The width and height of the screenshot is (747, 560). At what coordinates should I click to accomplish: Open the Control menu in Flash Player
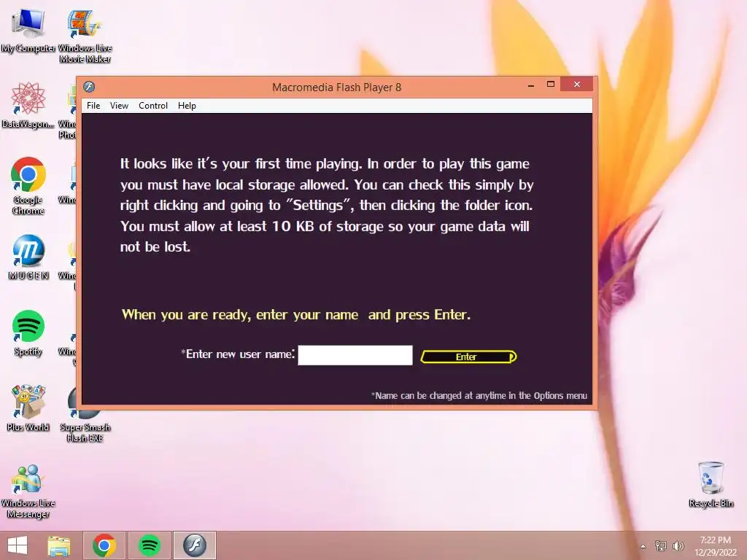[153, 106]
